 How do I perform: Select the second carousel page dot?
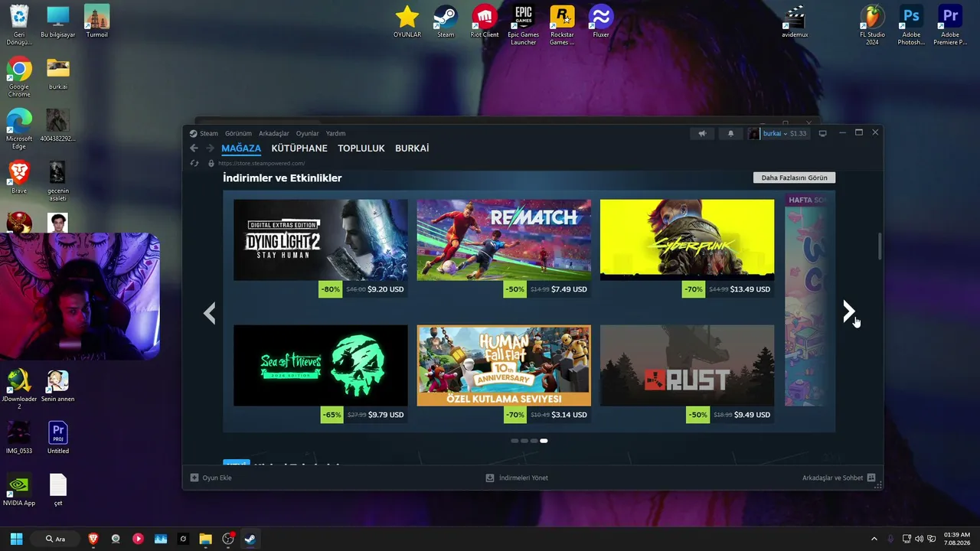coord(524,441)
